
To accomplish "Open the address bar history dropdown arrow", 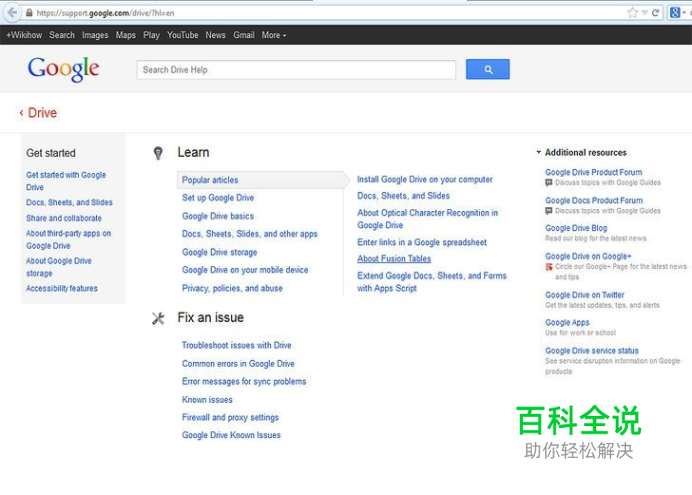I will (x=644, y=13).
